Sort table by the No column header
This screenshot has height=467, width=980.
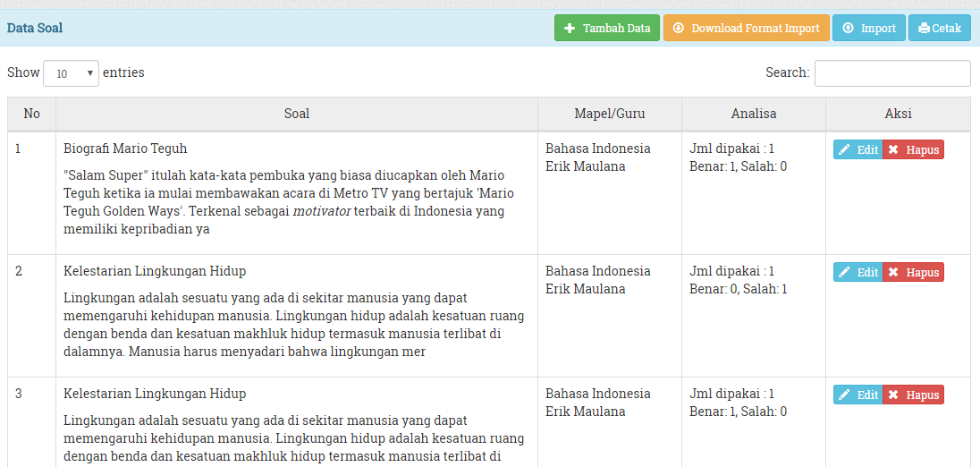(32, 114)
